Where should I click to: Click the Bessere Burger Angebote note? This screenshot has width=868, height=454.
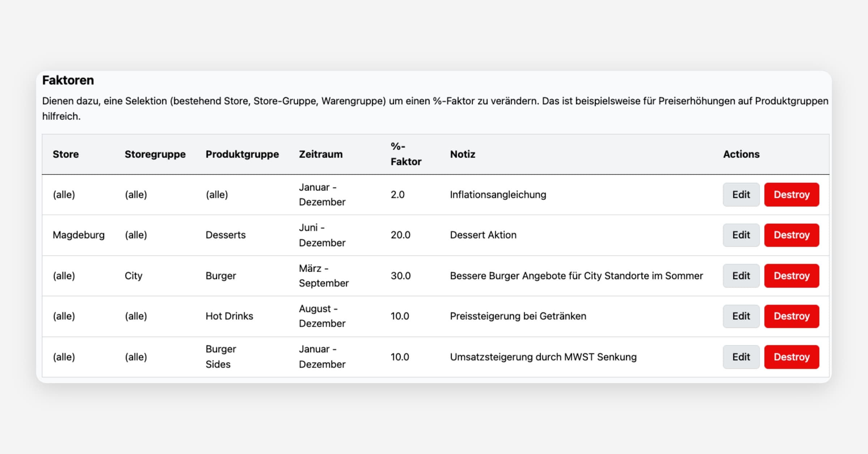click(x=576, y=276)
